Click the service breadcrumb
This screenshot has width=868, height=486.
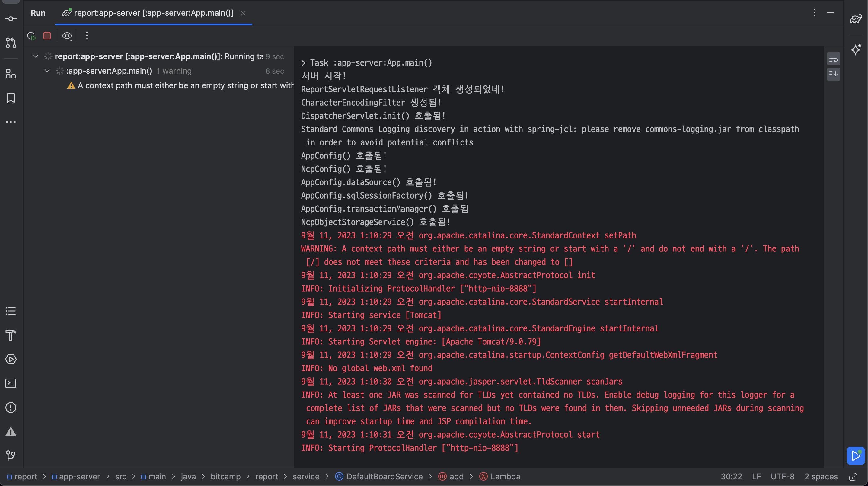[306, 477]
